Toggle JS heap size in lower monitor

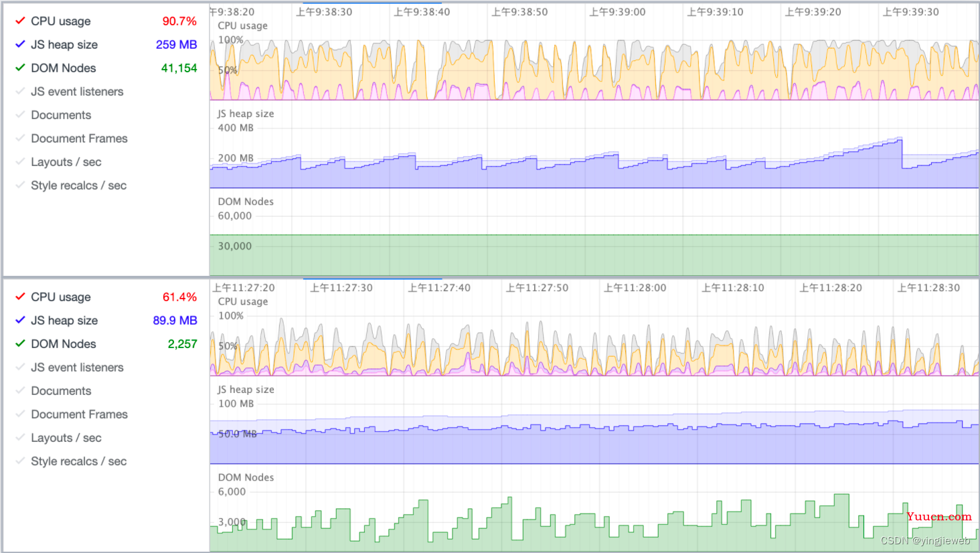pyautogui.click(x=20, y=320)
